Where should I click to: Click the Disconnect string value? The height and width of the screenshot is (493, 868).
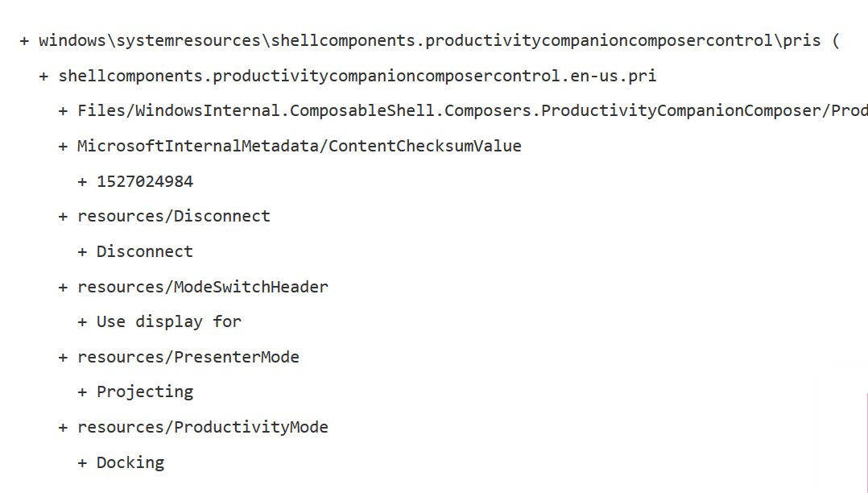coord(145,251)
